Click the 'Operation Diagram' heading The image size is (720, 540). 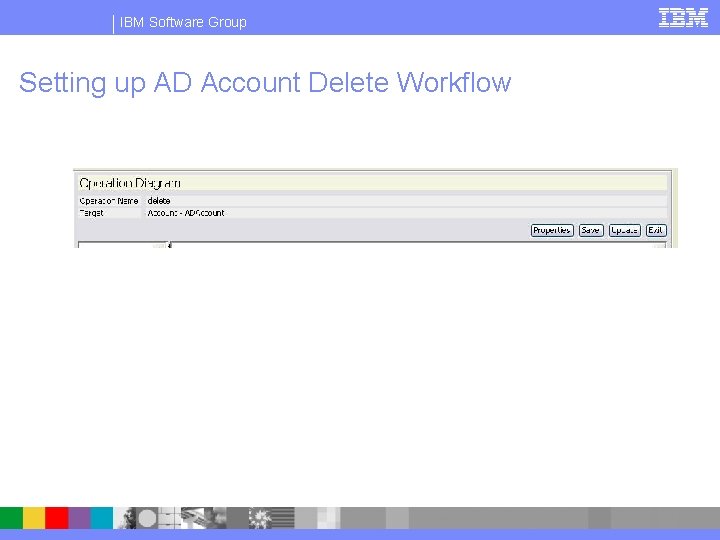tap(130, 183)
